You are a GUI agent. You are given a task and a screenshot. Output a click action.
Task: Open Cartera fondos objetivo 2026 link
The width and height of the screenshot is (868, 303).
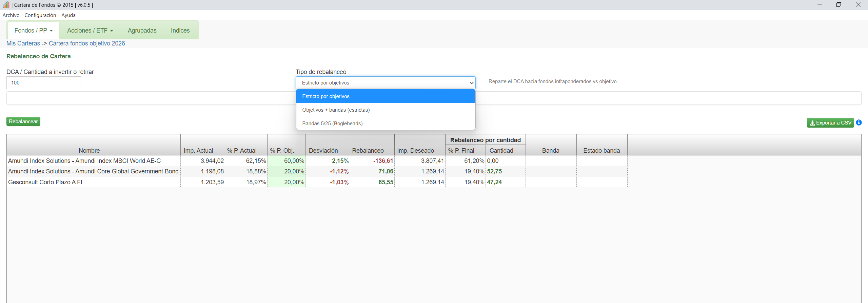pos(87,43)
